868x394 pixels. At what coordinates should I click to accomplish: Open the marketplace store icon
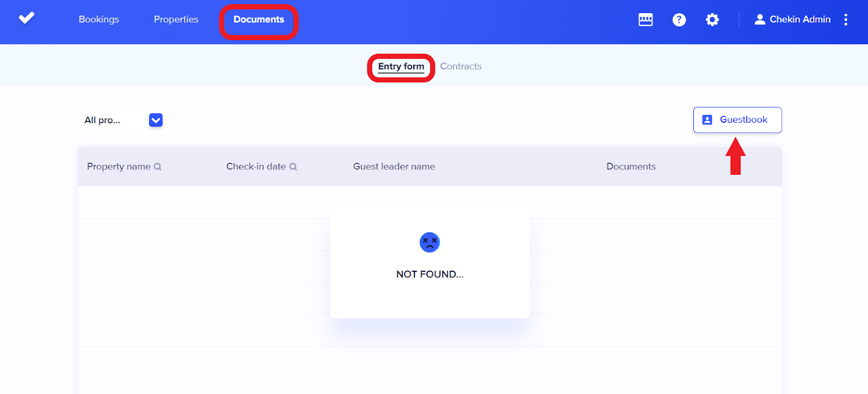click(646, 20)
